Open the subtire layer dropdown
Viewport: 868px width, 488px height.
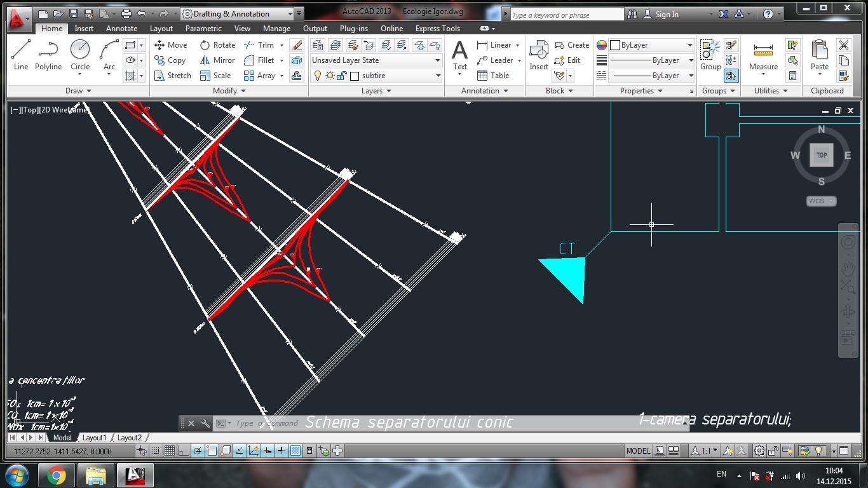coord(376,76)
